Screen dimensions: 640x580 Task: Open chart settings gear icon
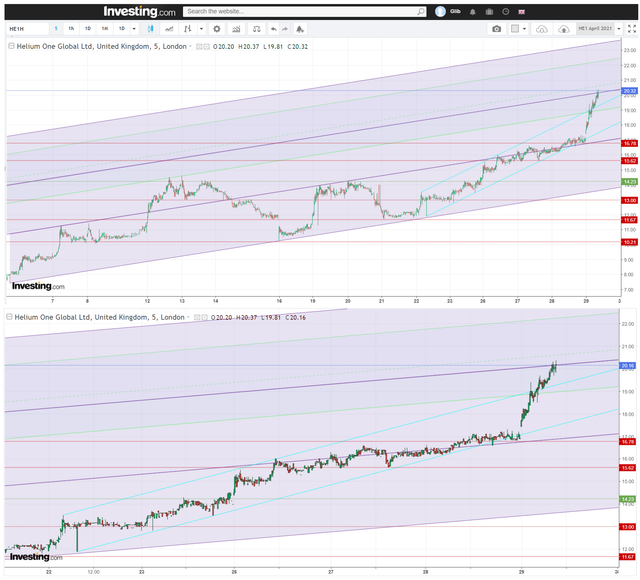point(217,29)
